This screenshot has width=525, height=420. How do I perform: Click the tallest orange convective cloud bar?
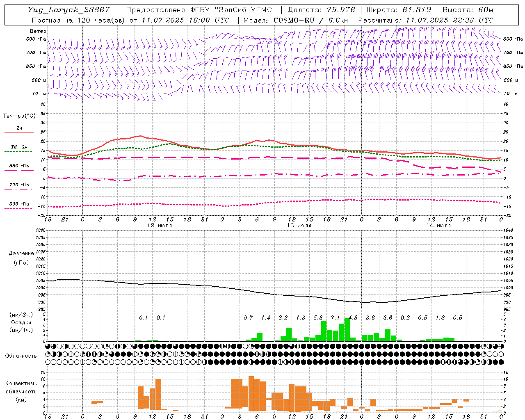[x=251, y=394]
